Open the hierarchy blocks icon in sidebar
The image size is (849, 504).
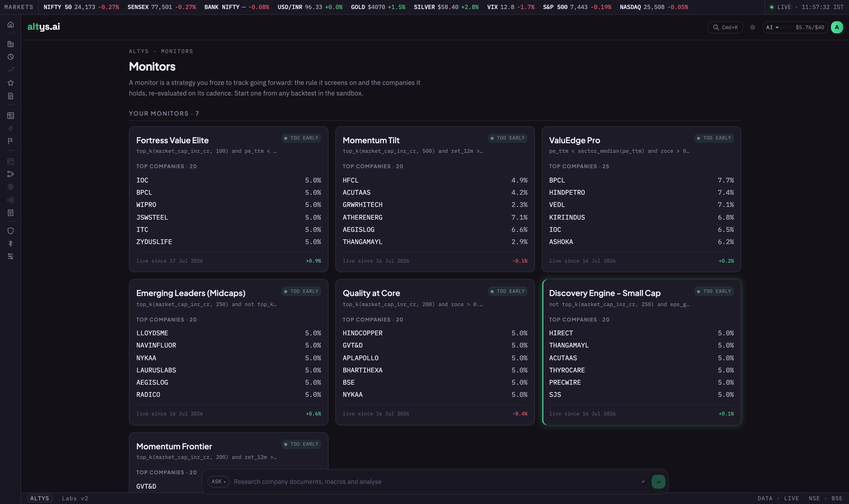(x=11, y=200)
